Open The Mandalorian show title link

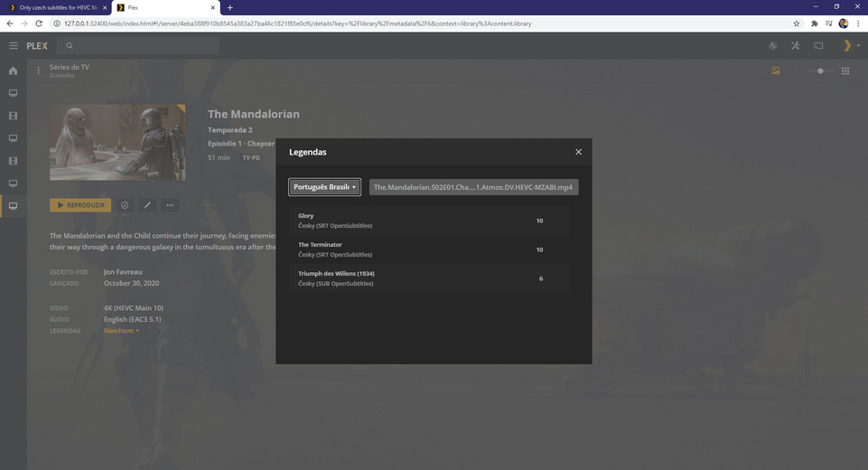click(254, 114)
